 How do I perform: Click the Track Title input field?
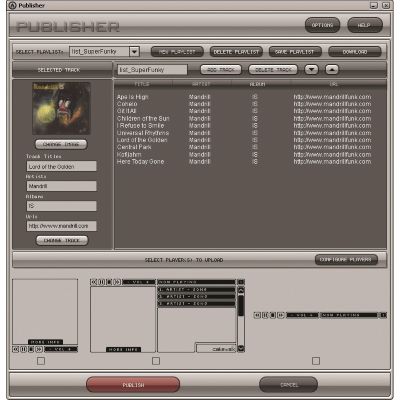62,166
